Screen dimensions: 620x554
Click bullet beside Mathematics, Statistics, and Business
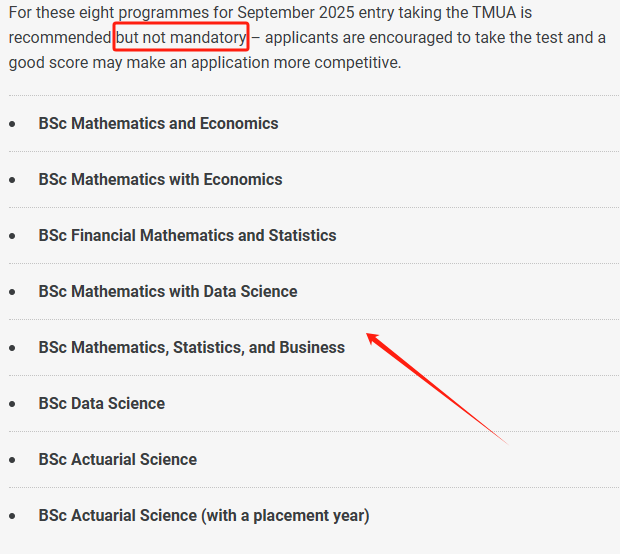pyautogui.click(x=12, y=348)
